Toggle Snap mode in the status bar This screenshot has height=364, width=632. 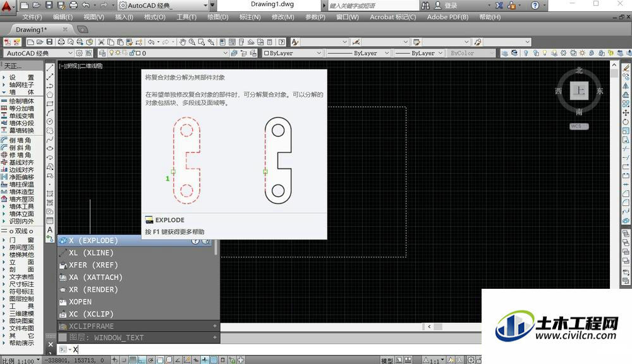pos(124,360)
